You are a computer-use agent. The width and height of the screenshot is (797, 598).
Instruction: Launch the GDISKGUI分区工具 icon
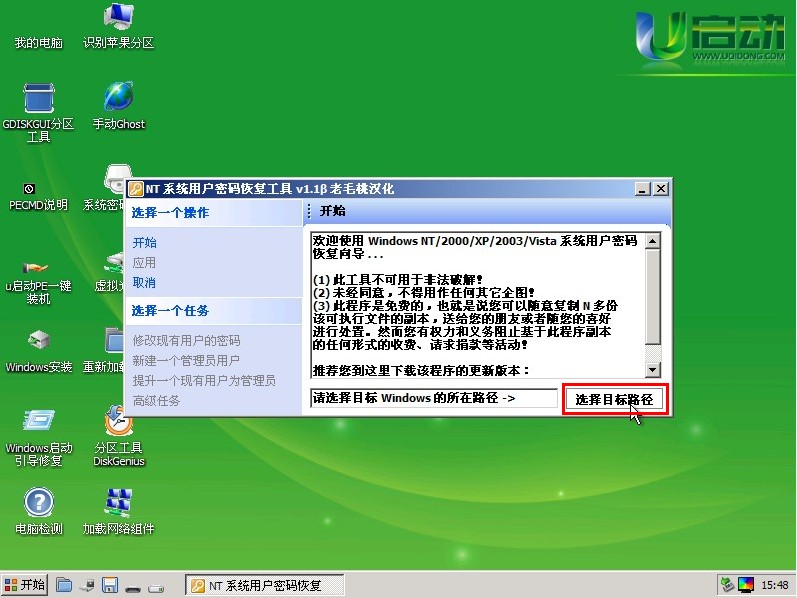click(39, 113)
